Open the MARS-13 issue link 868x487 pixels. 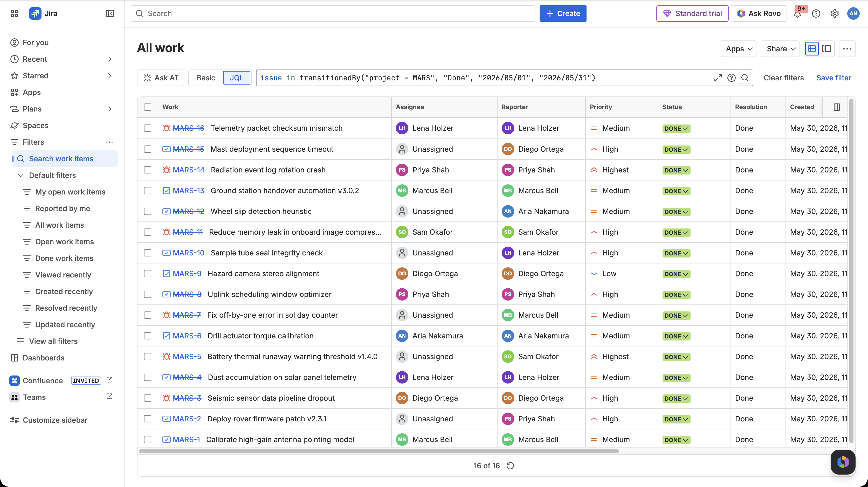[188, 191]
